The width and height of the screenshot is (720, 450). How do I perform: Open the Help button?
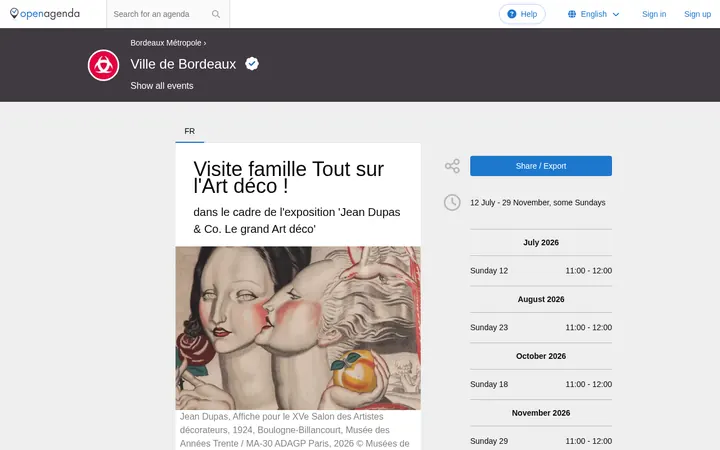coord(522,14)
